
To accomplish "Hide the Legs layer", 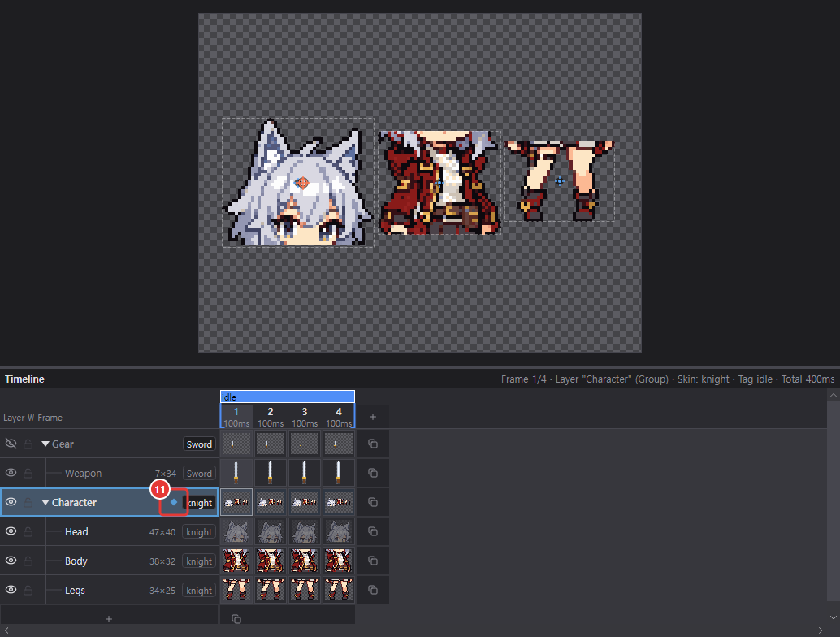I will click(x=11, y=590).
